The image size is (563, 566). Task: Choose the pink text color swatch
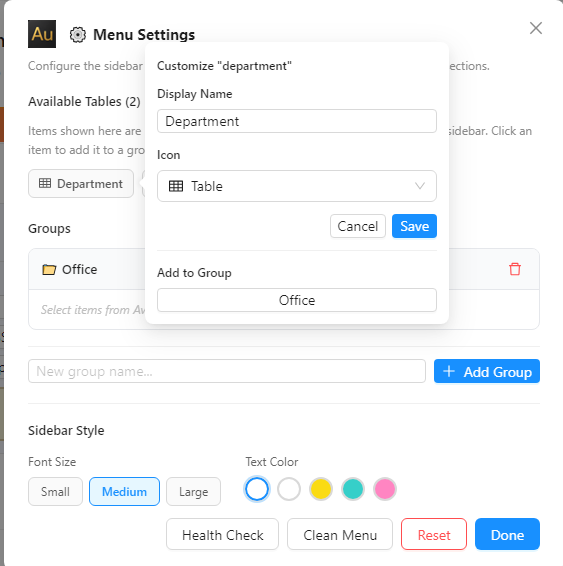coord(385,489)
